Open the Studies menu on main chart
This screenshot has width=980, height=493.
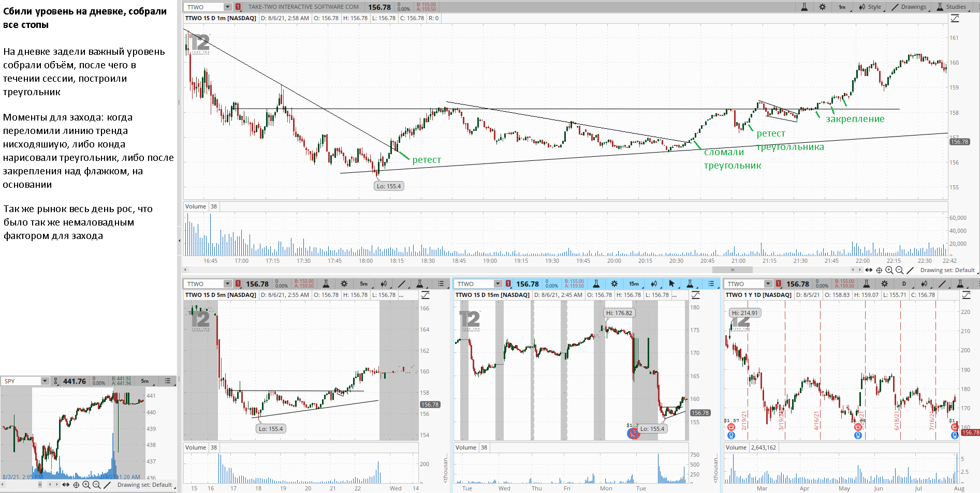point(952,7)
